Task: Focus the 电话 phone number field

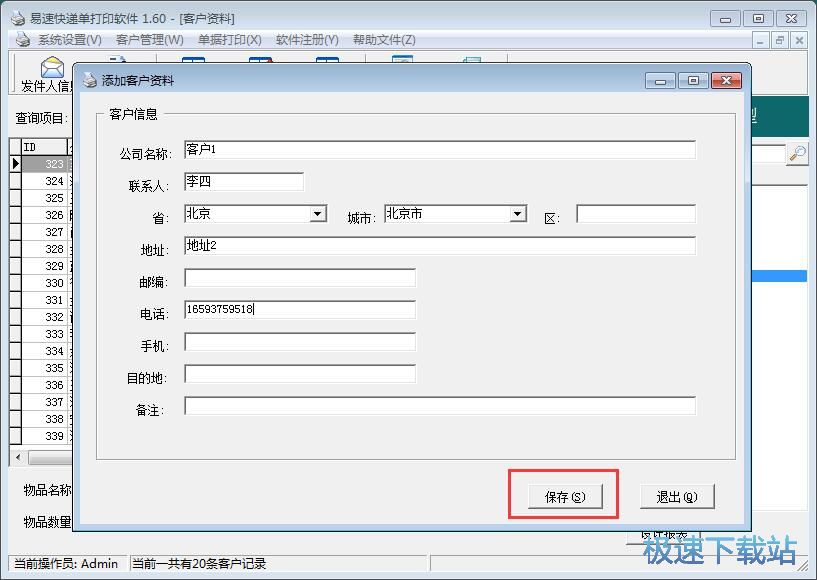Action: 300,310
